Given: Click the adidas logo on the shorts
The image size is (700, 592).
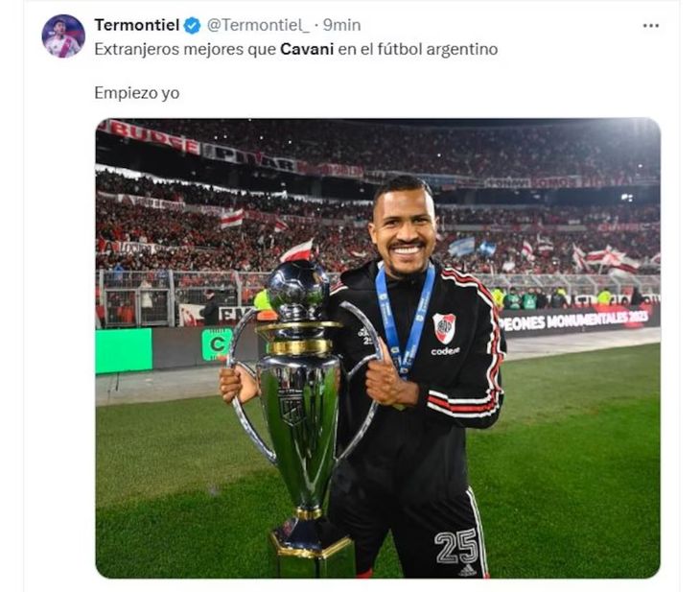Looking at the screenshot, I should 467,571.
